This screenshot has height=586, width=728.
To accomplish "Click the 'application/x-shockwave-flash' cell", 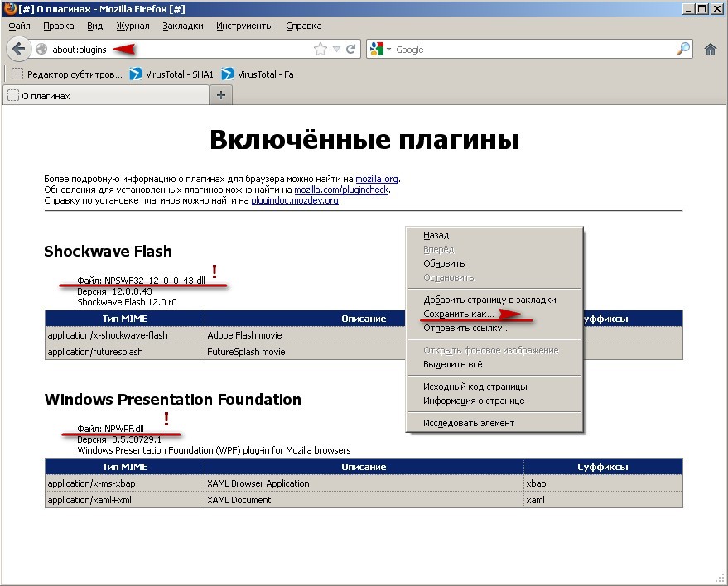I will (125, 335).
